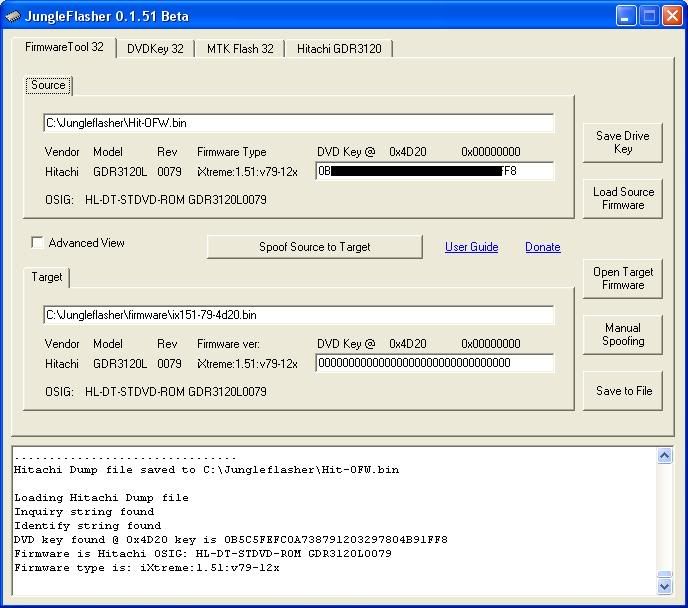This screenshot has width=688, height=608.
Task: Click the Save to File button
Action: click(x=623, y=391)
